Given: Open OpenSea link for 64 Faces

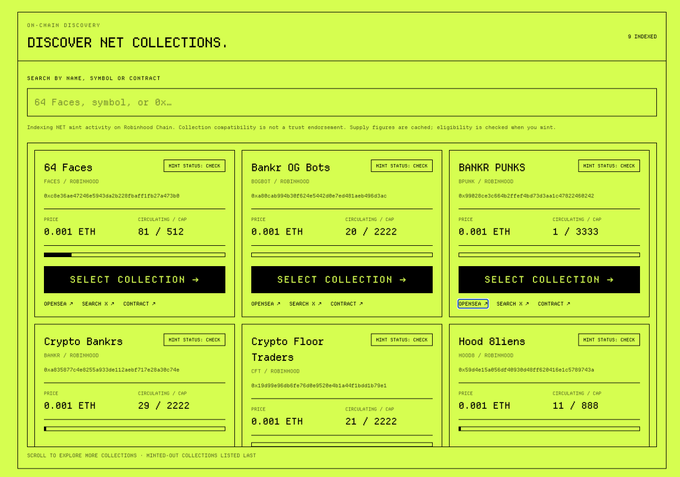Looking at the screenshot, I should coord(59,304).
